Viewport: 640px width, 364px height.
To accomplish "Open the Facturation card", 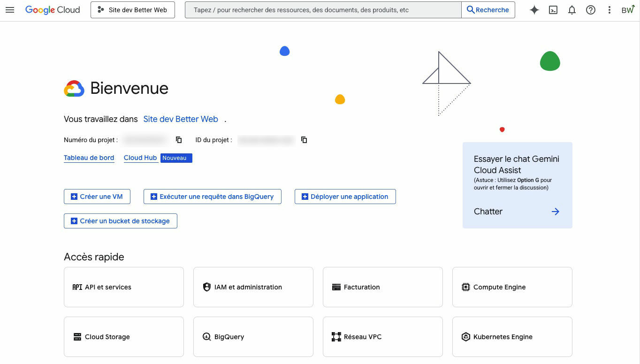I will coord(383,287).
